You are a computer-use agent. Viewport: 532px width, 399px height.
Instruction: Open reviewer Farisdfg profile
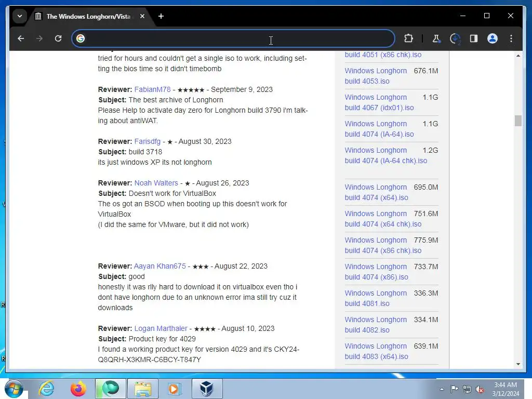point(147,141)
